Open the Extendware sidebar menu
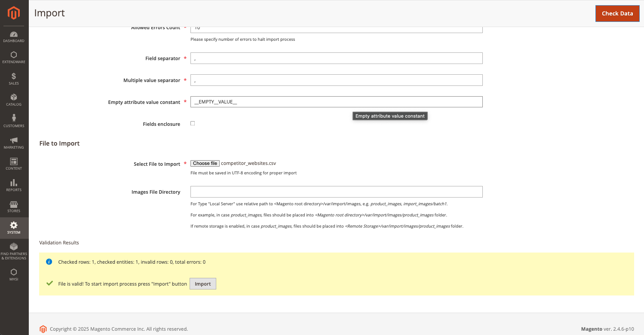The width and height of the screenshot is (644, 335). [x=14, y=58]
